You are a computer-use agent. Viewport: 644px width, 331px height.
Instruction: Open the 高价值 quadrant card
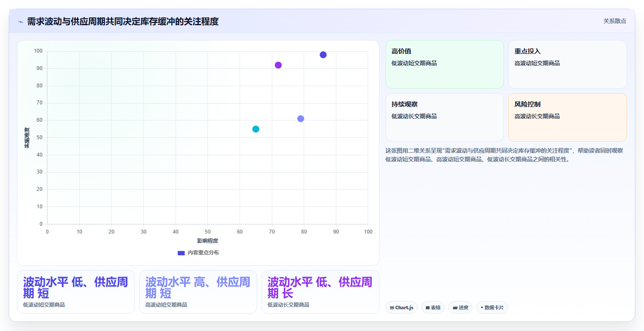pos(444,64)
